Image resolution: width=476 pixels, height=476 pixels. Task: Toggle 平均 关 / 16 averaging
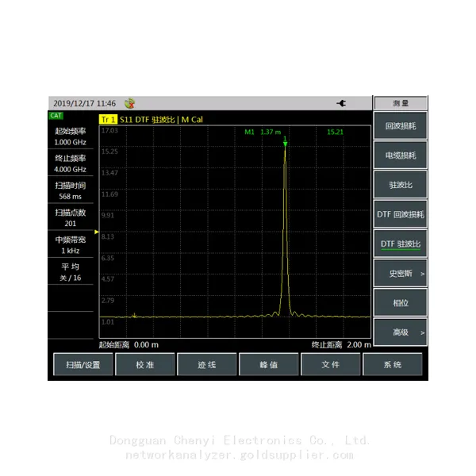(x=71, y=272)
